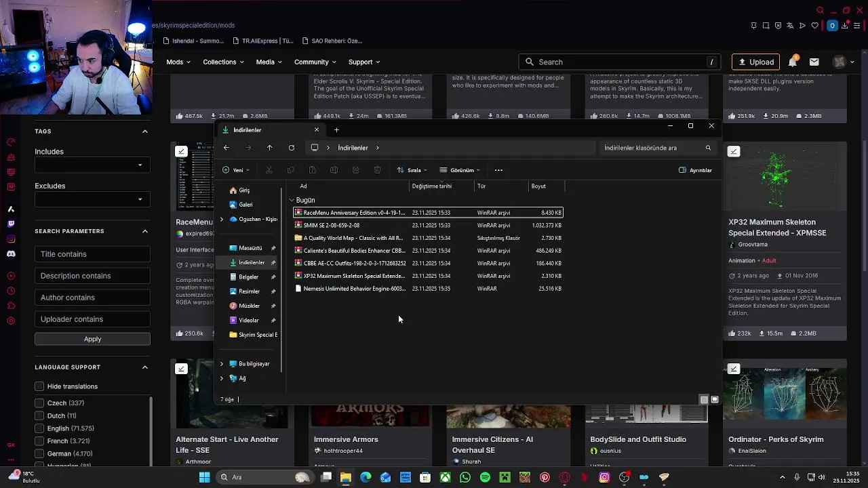Image resolution: width=868 pixels, height=488 pixels.
Task: Open the Mods menu on Nexus
Action: 178,62
